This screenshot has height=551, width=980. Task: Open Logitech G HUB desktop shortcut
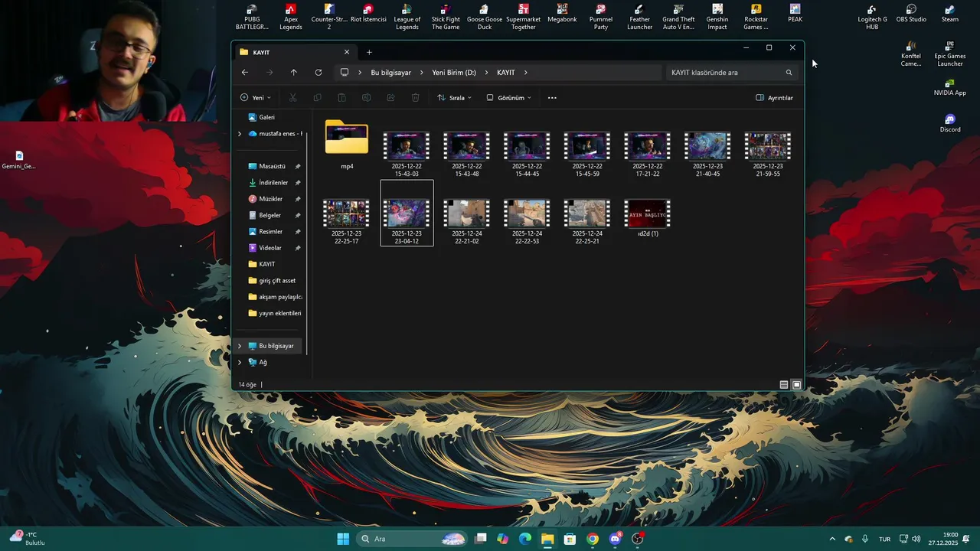[x=872, y=16]
